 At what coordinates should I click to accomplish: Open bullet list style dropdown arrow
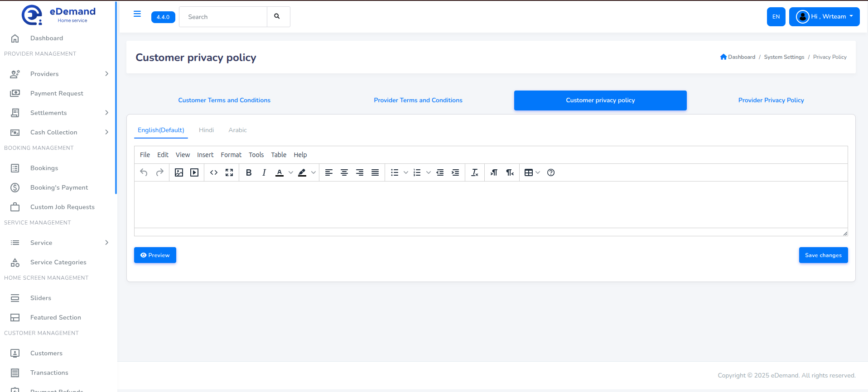(406, 172)
